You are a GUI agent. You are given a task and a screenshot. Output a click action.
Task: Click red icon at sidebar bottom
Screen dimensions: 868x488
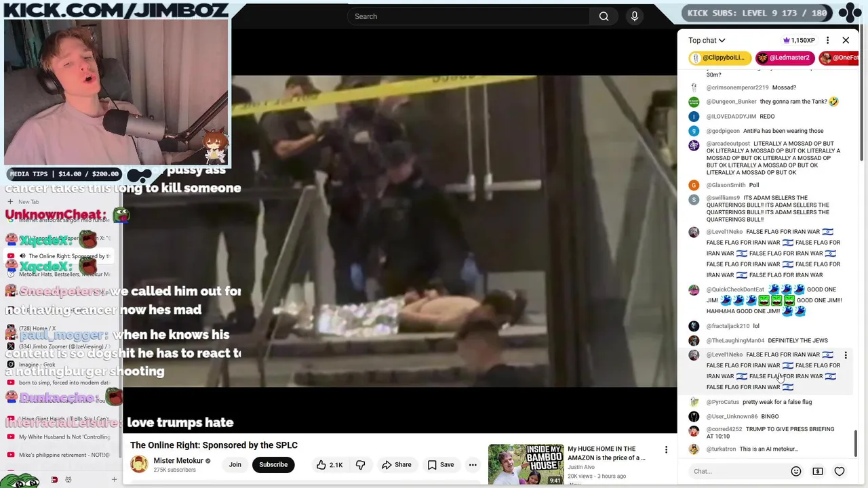tap(54, 480)
